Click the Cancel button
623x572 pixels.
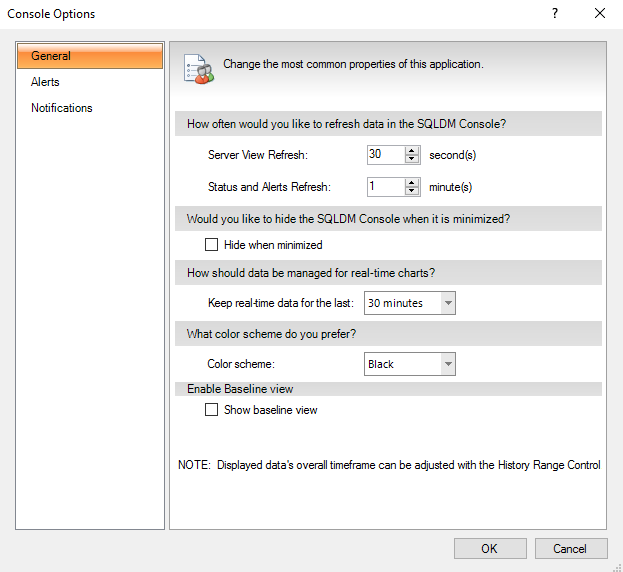(570, 548)
